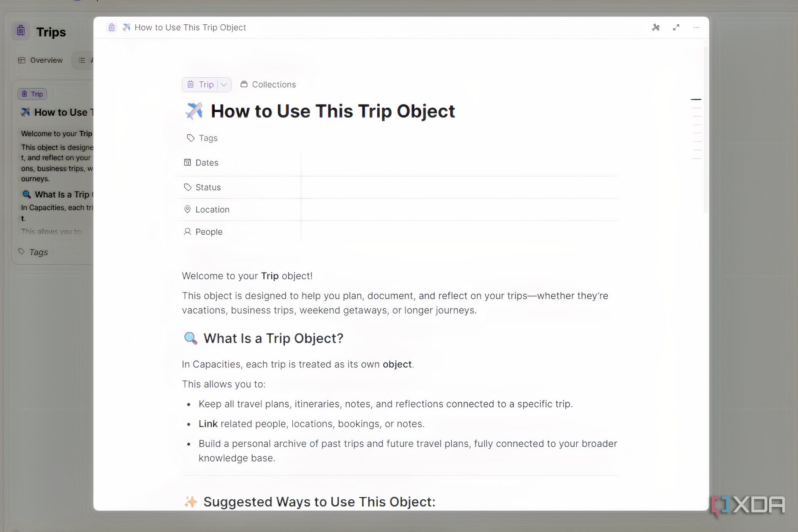Screen dimensions: 798x532
Task: Click the person icon of the People property
Action: click(187, 231)
